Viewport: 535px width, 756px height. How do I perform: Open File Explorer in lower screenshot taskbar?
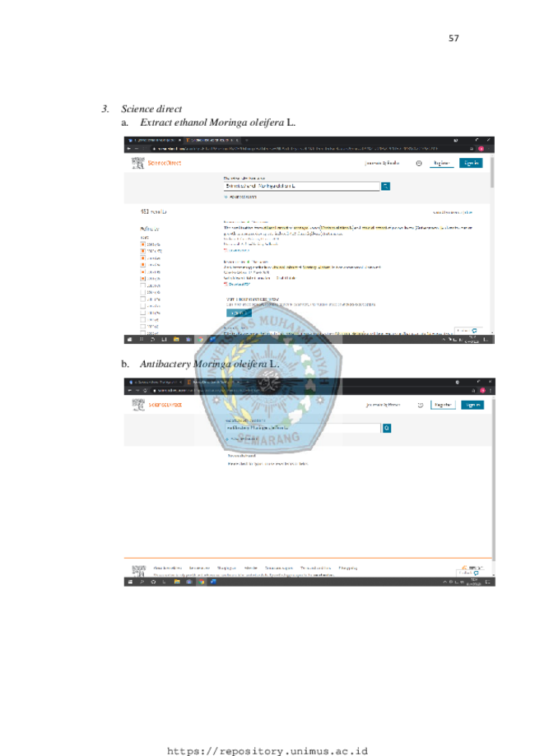click(177, 582)
